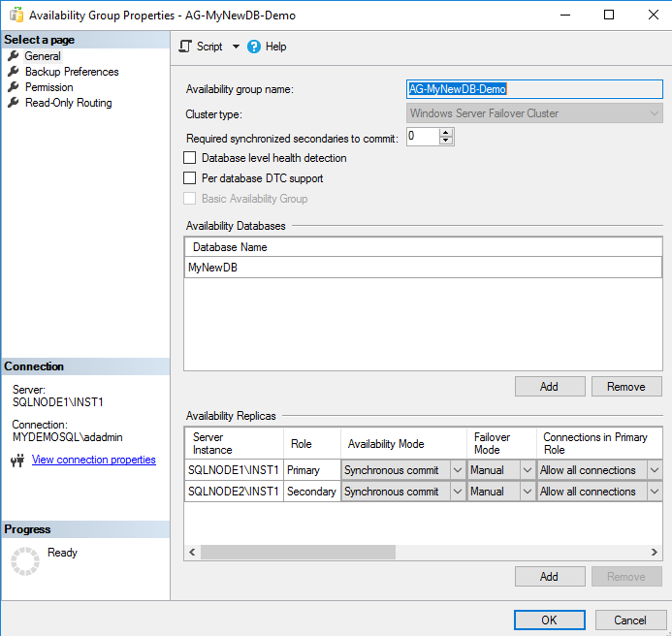The height and width of the screenshot is (636, 672).
Task: Select the SQLNODE1\INST1 server instance cell
Action: tap(234, 470)
